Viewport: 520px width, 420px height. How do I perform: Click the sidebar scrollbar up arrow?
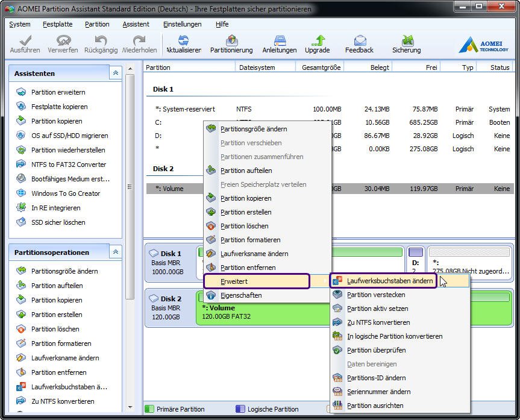pyautogui.click(x=130, y=69)
